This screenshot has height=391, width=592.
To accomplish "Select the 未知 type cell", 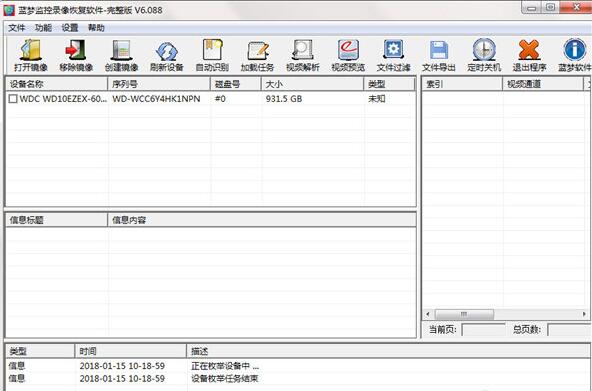I will 376,99.
